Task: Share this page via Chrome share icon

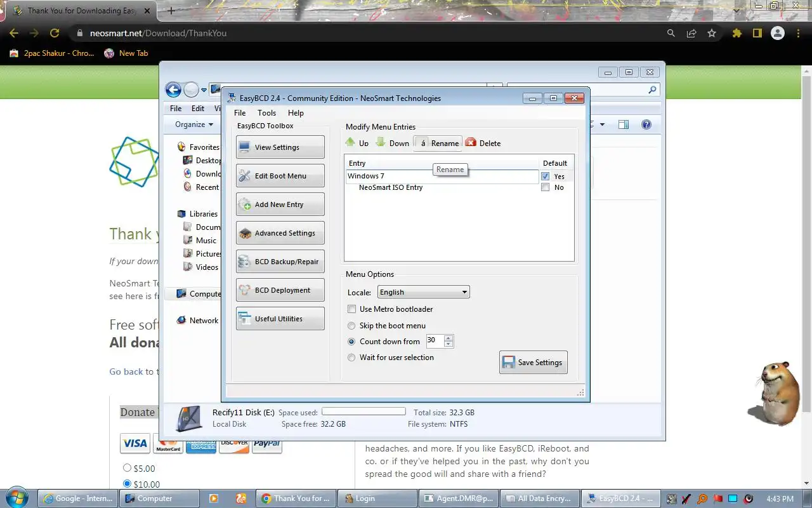Action: [x=691, y=33]
